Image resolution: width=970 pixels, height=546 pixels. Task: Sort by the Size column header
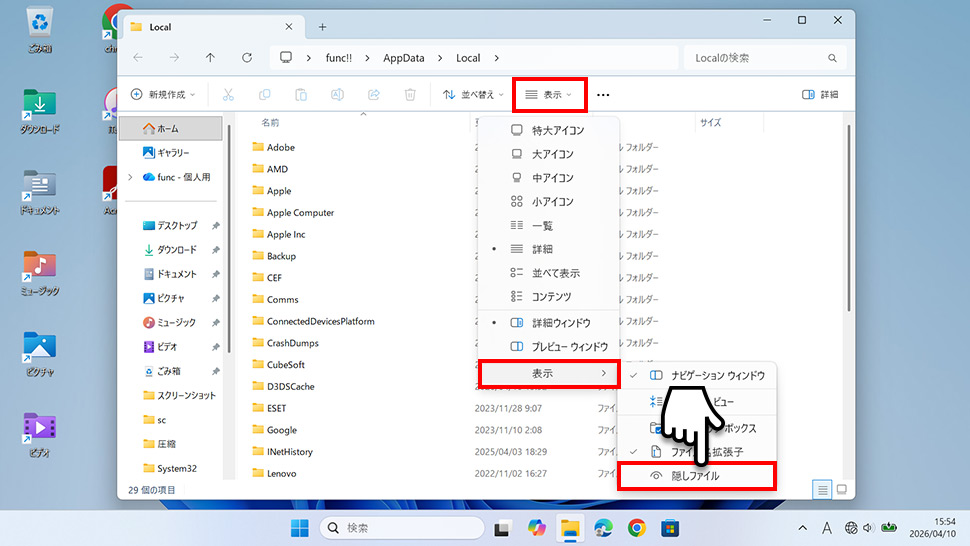711,122
